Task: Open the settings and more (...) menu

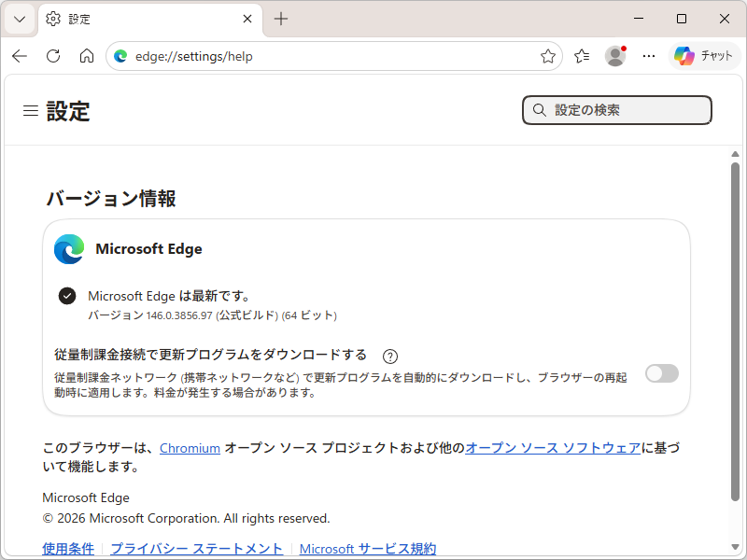Action: tap(649, 56)
